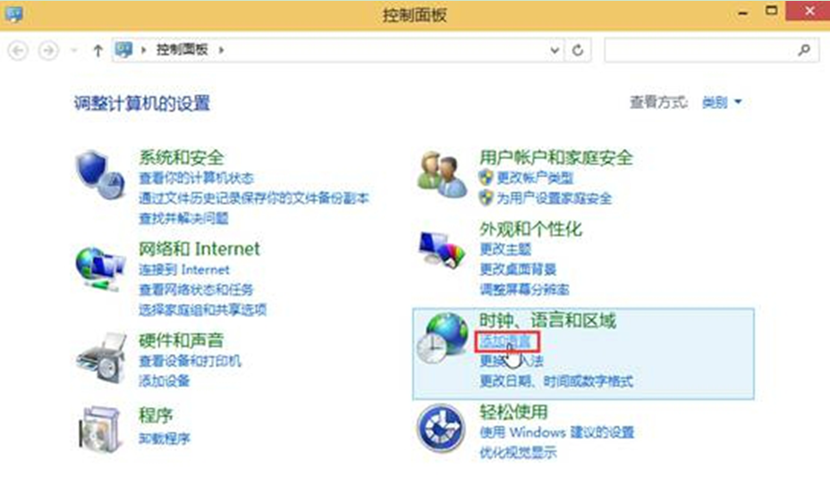Viewport: 830px width, 504px height.
Task: Click 更改帐户类型 link
Action: click(535, 178)
